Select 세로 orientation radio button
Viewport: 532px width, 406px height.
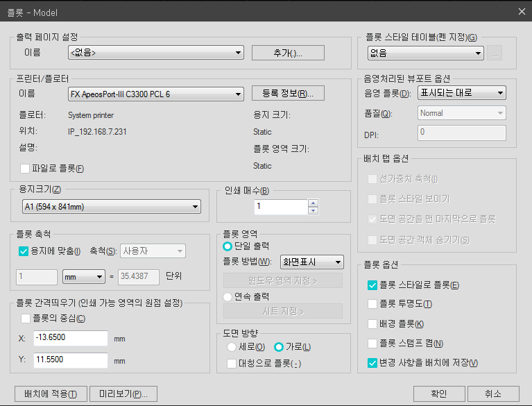click(232, 347)
